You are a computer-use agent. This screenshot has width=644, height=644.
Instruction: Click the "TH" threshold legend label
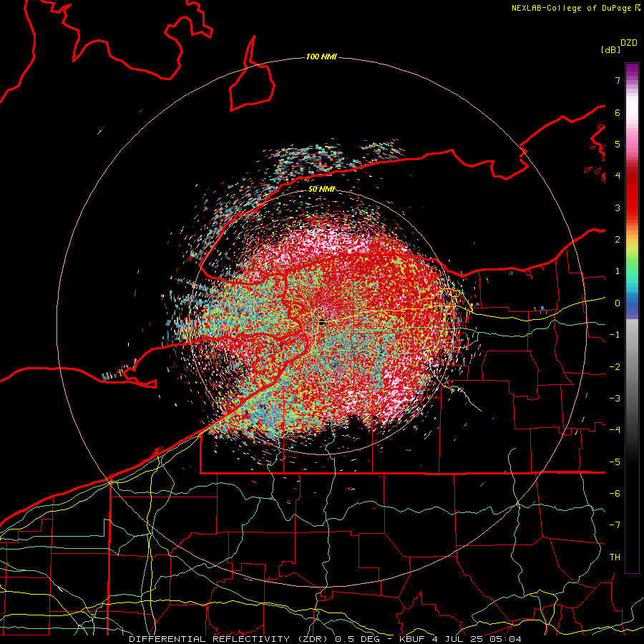coord(615,557)
